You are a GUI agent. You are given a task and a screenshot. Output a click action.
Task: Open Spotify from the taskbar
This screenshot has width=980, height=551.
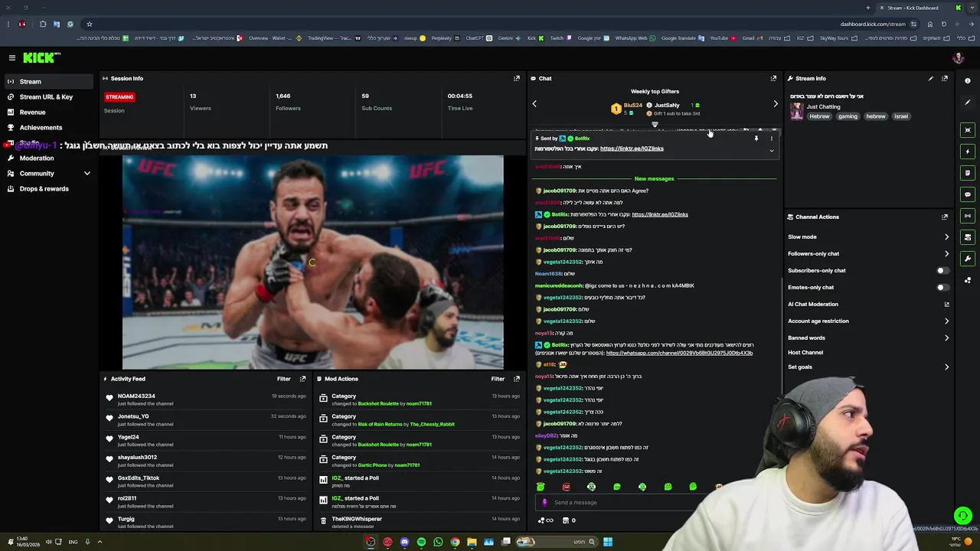[421, 542]
